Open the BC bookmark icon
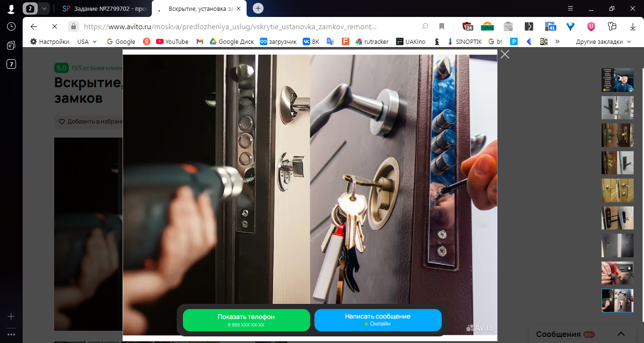This screenshot has height=343, width=644. (544, 41)
